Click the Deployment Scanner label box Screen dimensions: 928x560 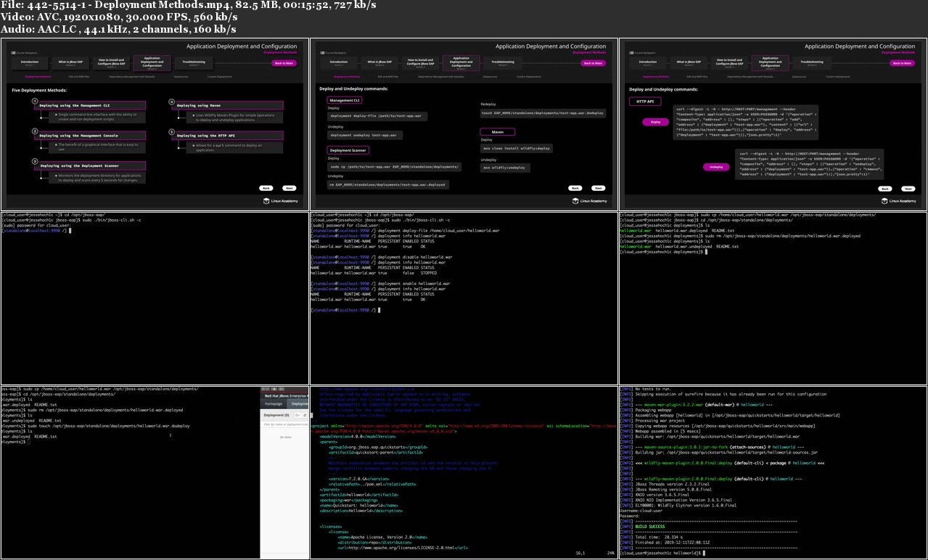tap(348, 150)
